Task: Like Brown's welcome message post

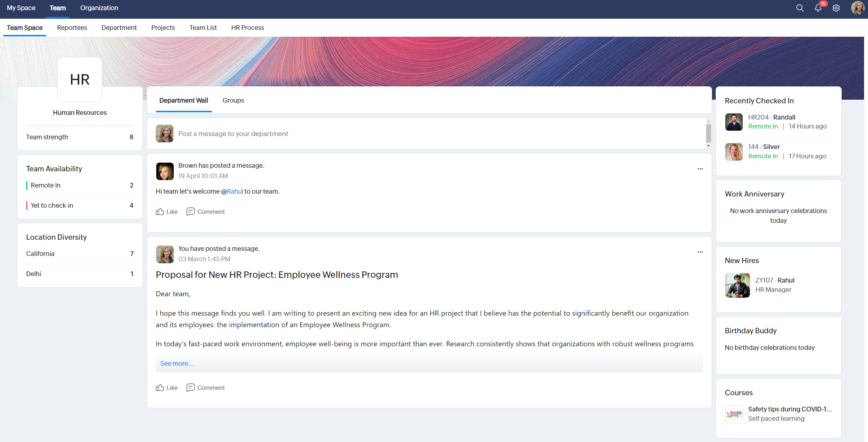Action: [167, 212]
